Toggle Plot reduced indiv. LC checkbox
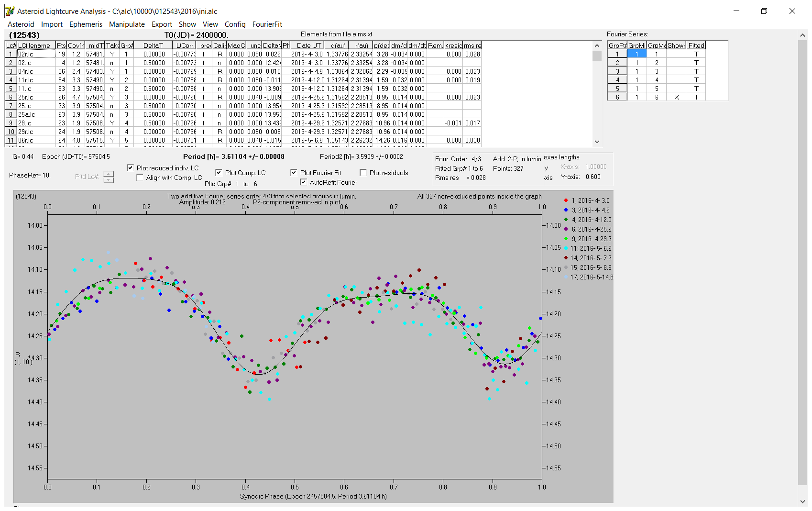This screenshot has height=511, width=812. [x=130, y=168]
